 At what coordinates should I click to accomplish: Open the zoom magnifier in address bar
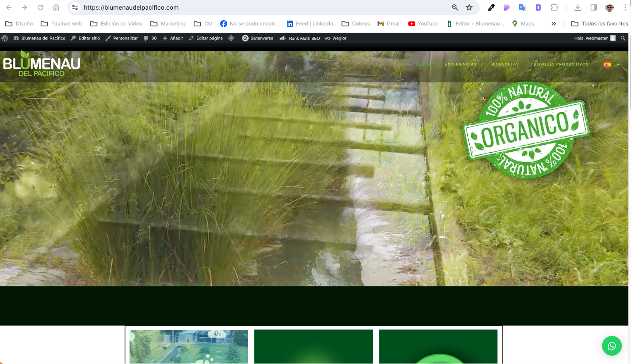(455, 7)
